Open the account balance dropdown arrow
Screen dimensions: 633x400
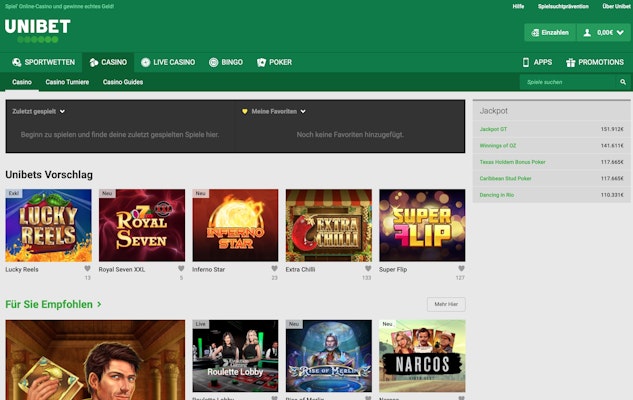[x=620, y=33]
